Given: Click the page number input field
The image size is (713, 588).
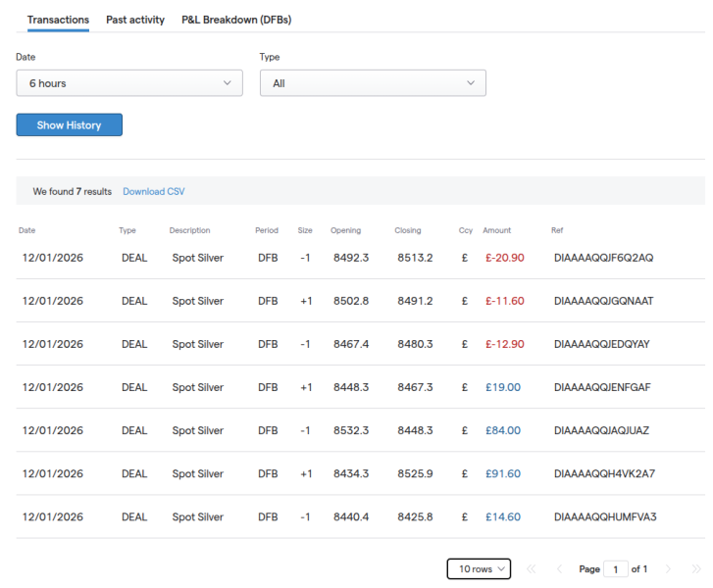Looking at the screenshot, I should click(x=615, y=569).
